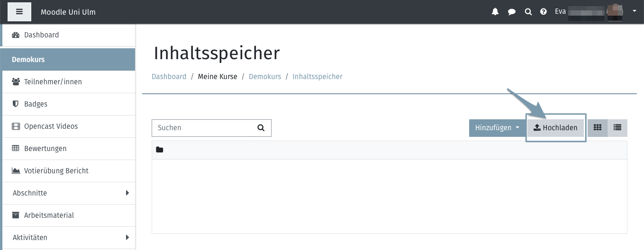
Task: Open the Hinzufügen dropdown
Action: tap(497, 128)
